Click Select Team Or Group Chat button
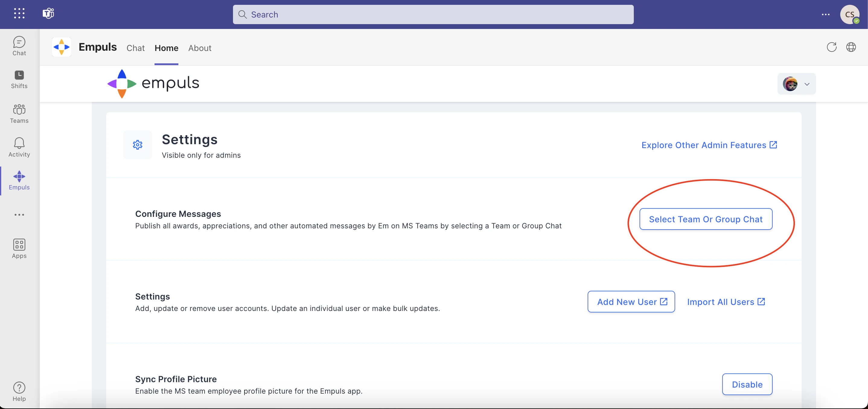Viewport: 868px width, 409px height. (706, 219)
